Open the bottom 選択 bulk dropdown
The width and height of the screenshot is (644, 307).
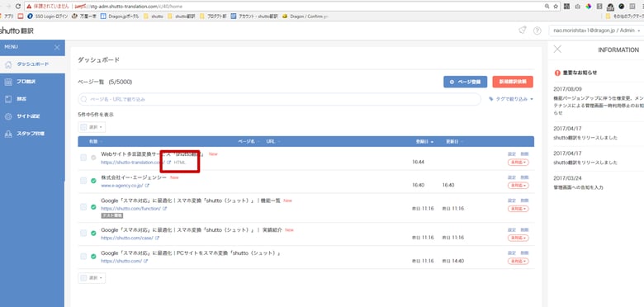point(92,278)
